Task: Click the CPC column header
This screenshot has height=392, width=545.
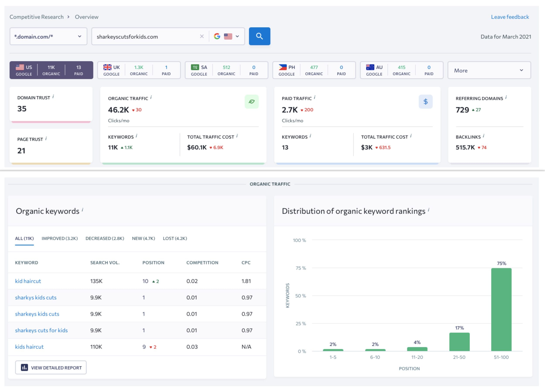Action: pyautogui.click(x=246, y=263)
